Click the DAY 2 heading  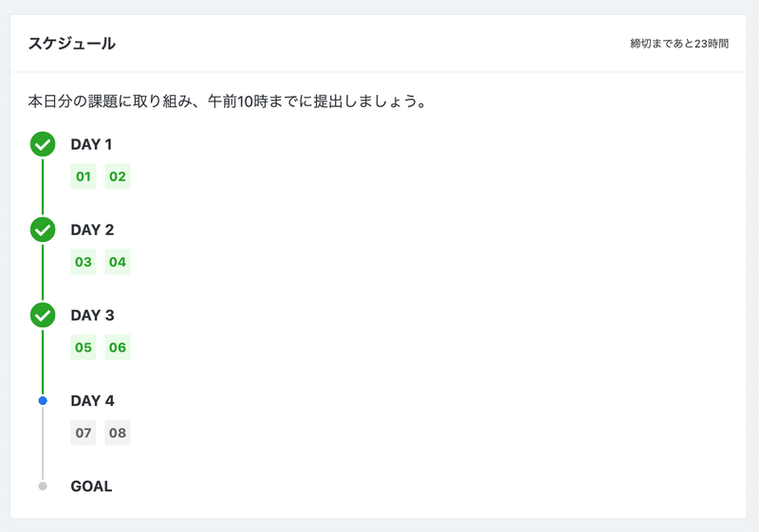92,229
